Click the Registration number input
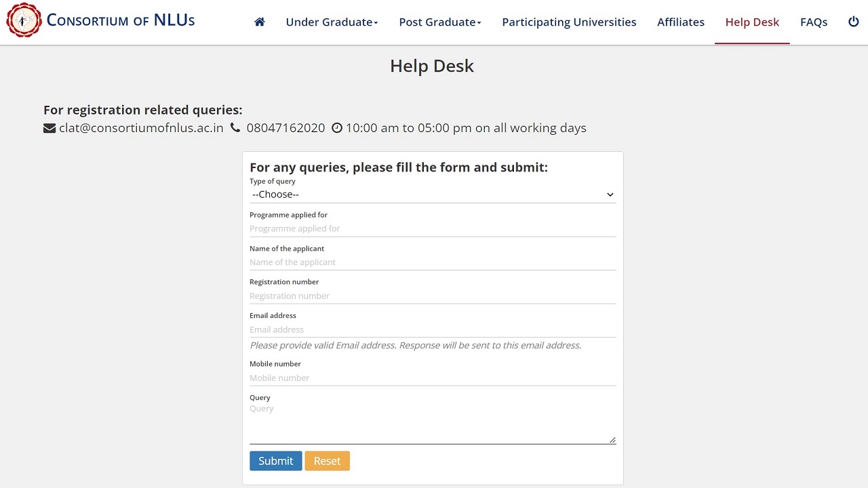Viewport: 868px width, 488px height. coord(433,296)
